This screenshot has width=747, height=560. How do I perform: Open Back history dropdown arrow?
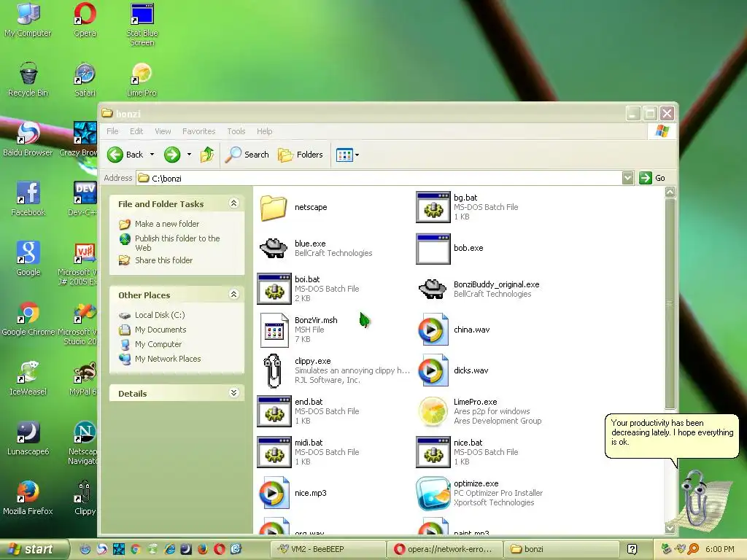[x=152, y=155]
